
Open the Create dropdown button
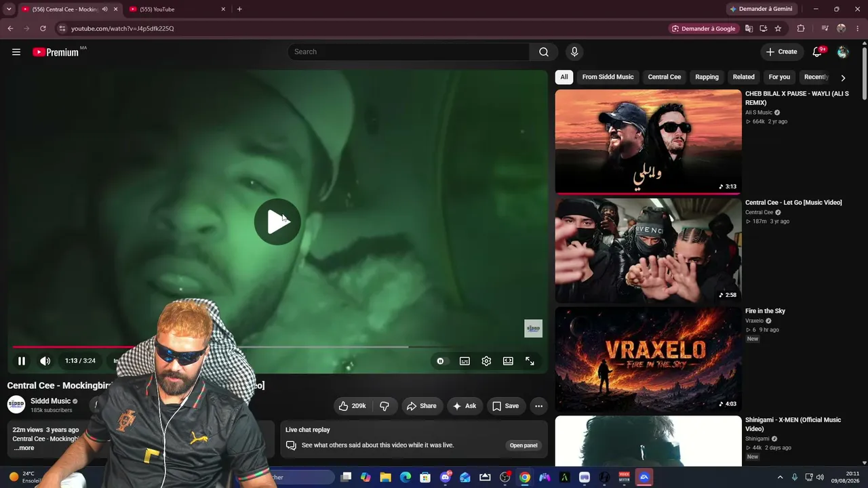[781, 52]
